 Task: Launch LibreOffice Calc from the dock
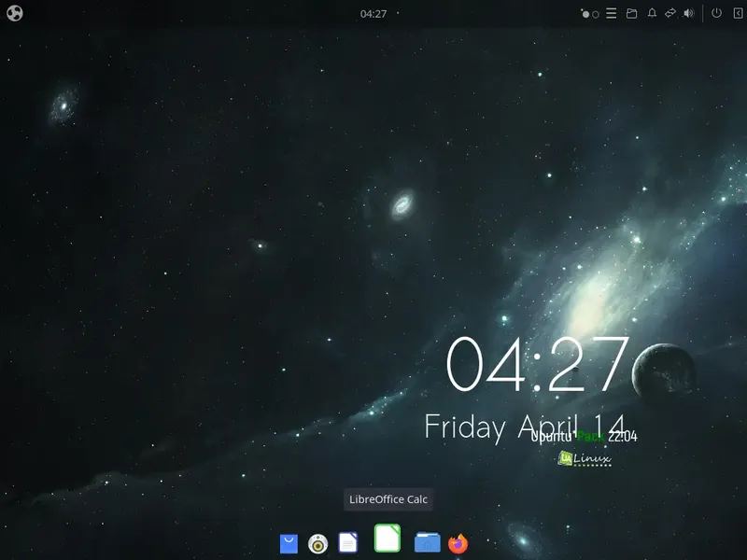tap(388, 539)
